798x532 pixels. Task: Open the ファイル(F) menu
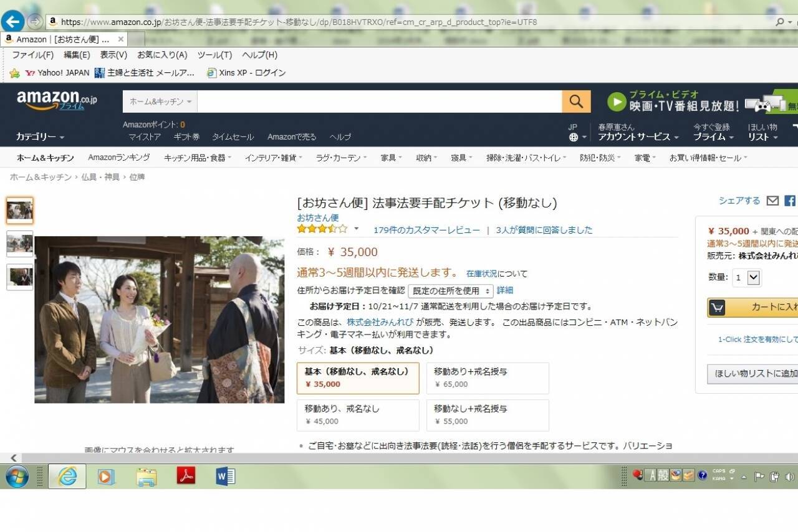coord(32,55)
